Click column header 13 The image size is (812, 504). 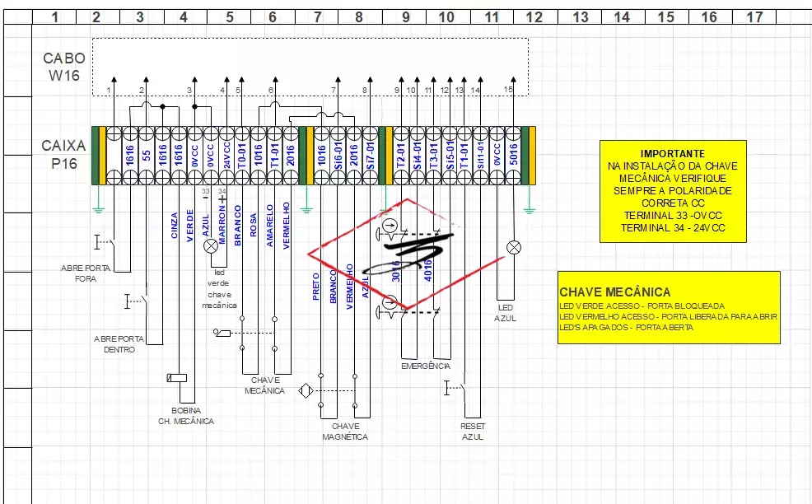(580, 16)
